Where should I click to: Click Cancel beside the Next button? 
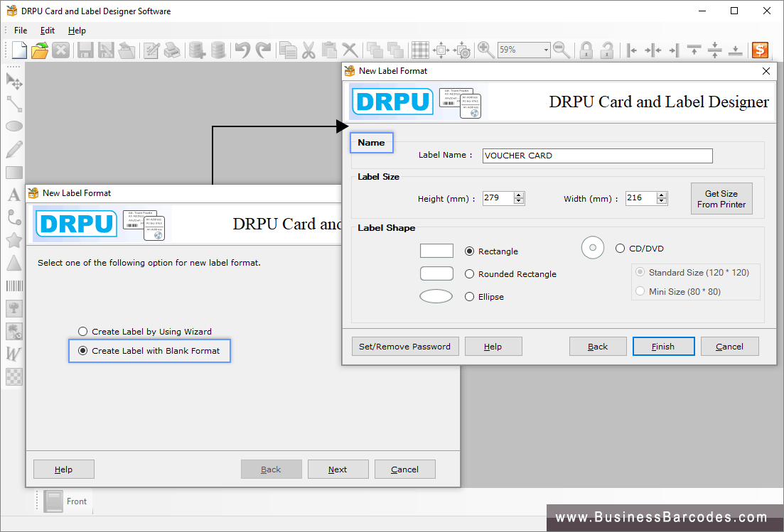(x=405, y=469)
